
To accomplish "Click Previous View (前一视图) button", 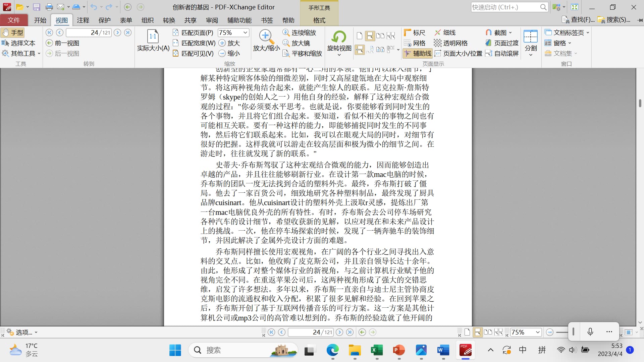I will coord(63,43).
